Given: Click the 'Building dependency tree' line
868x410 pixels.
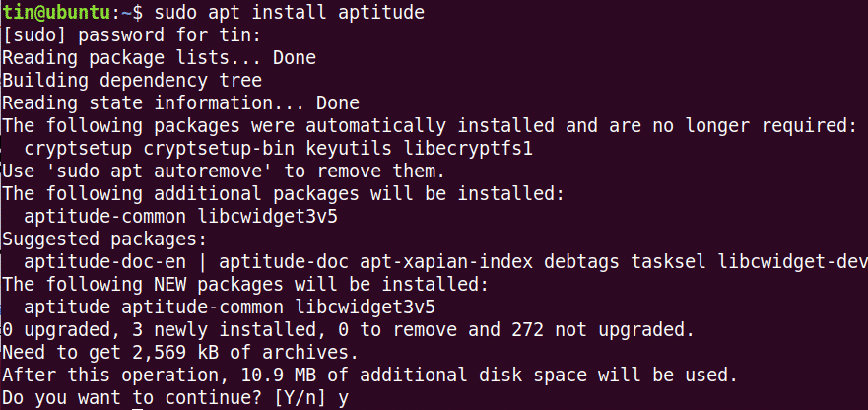Looking at the screenshot, I should point(131,81).
